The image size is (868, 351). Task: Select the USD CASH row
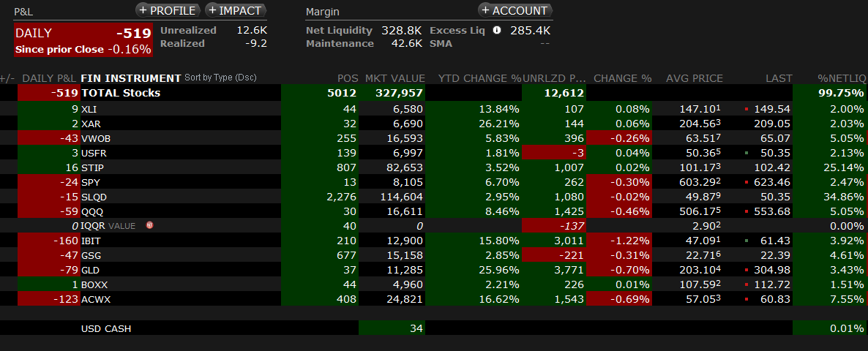click(x=434, y=328)
